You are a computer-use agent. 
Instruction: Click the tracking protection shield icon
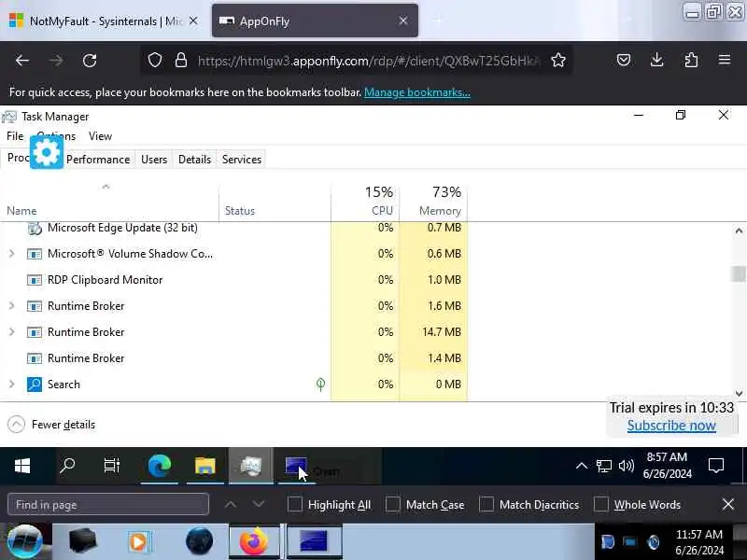(x=155, y=61)
